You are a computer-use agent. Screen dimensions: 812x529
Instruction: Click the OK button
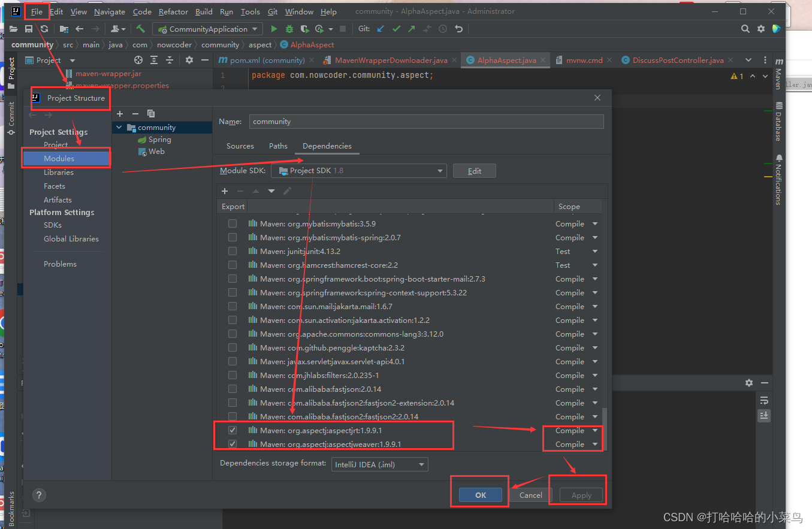481,495
